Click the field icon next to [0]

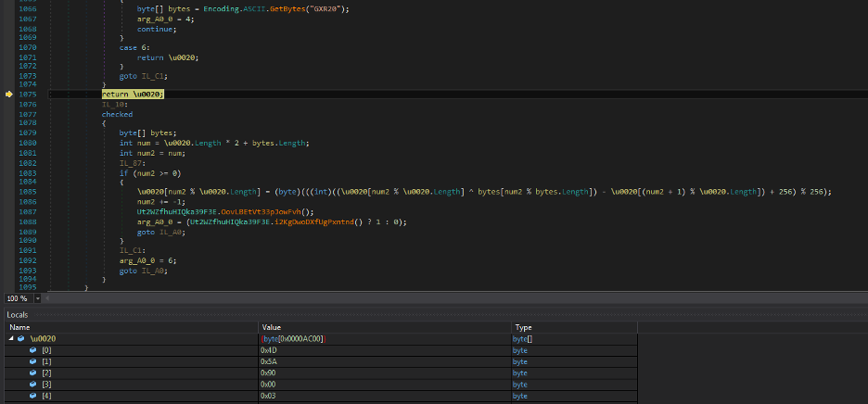[32, 350]
